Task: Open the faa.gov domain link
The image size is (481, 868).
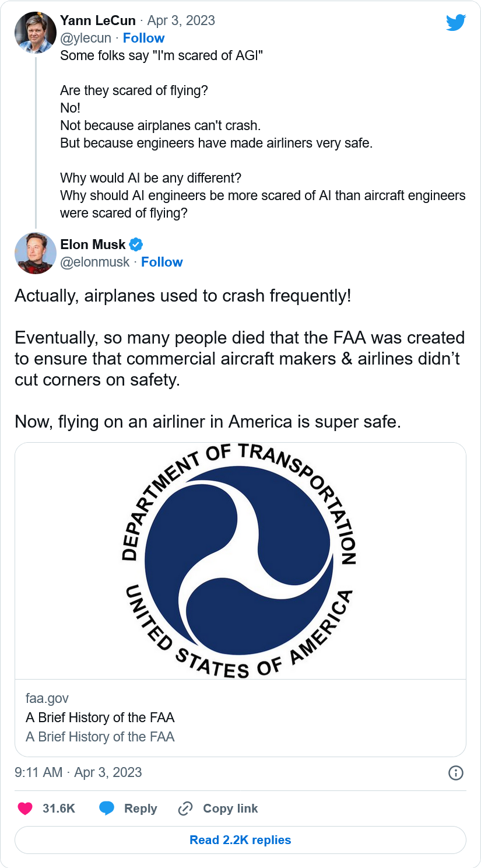Action: 47,698
